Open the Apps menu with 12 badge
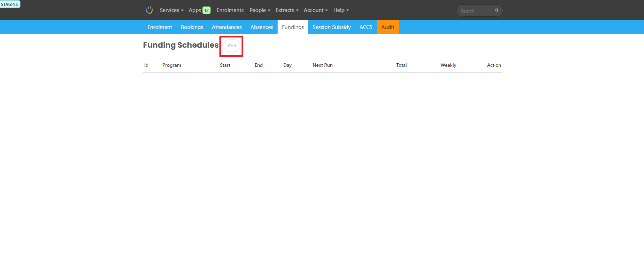The width and height of the screenshot is (644, 268). 200,10
